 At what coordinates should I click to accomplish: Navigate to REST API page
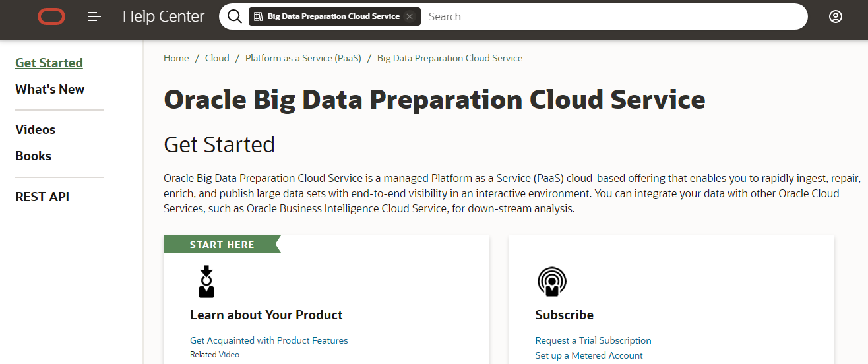(x=42, y=197)
